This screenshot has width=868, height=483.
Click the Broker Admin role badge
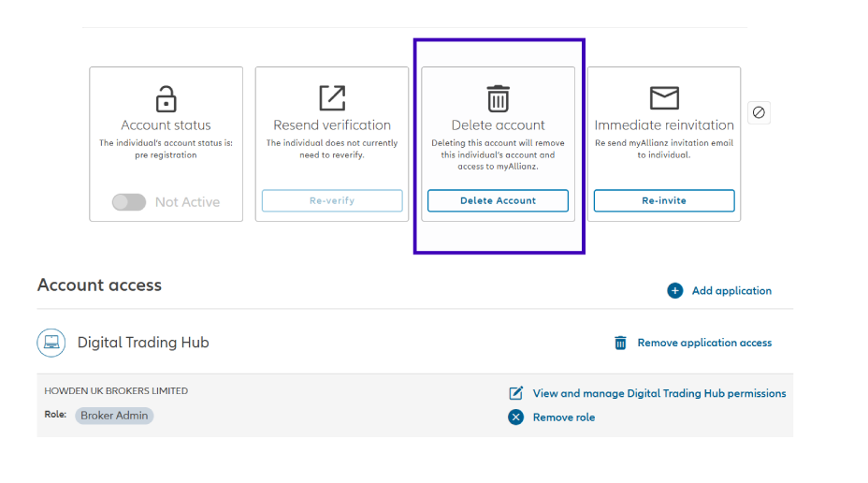(115, 416)
